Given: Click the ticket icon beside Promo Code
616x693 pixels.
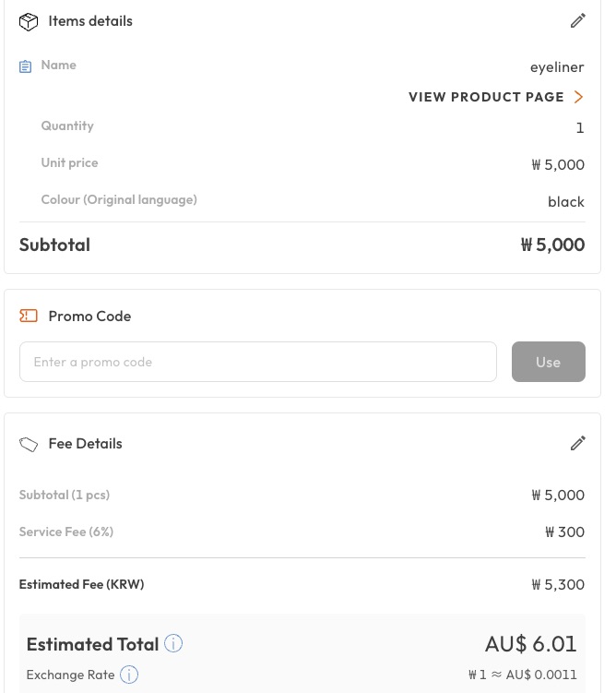Looking at the screenshot, I should click(29, 316).
